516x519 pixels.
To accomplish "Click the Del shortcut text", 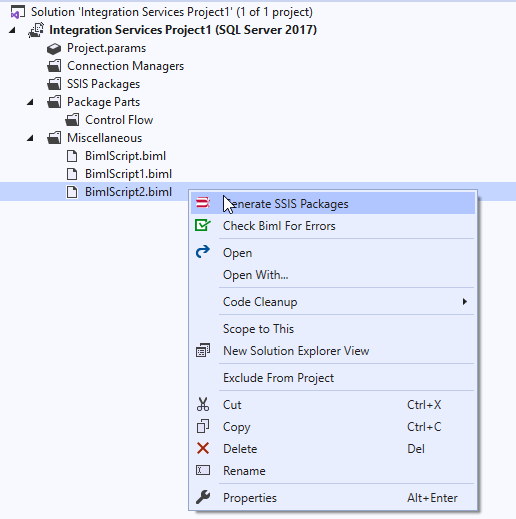I will point(416,449).
